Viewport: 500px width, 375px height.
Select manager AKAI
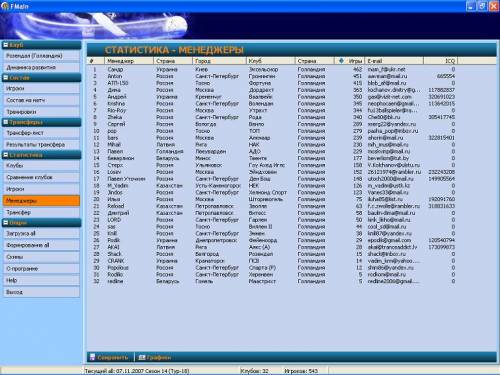point(113,247)
